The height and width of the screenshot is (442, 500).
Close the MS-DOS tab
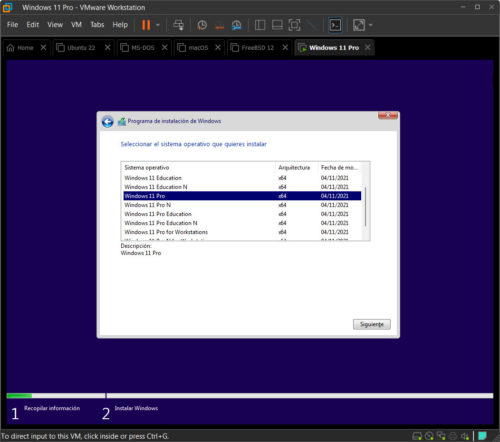pos(164,48)
